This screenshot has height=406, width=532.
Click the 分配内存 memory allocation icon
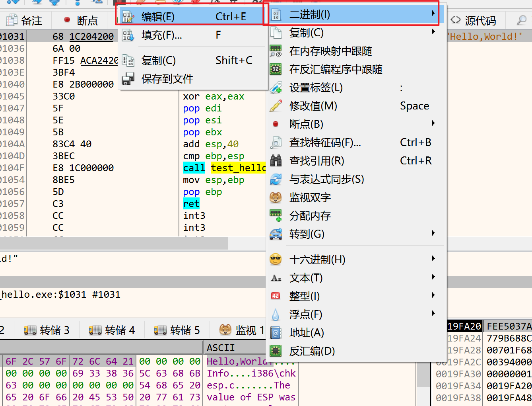276,216
